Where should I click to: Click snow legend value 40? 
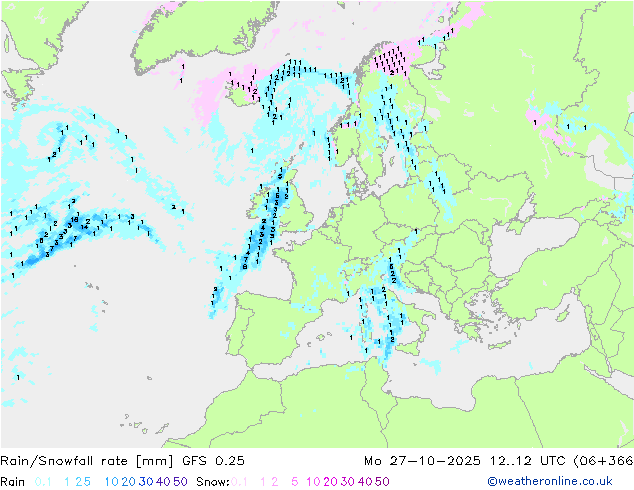click(365, 482)
